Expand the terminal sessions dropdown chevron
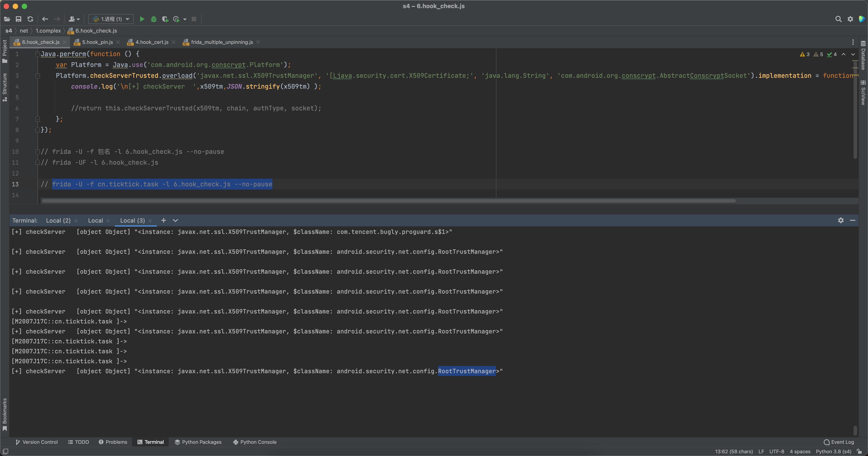The image size is (868, 456). (175, 221)
